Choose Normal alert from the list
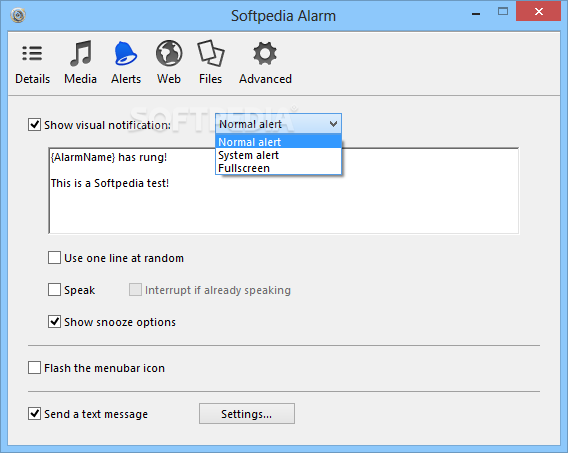This screenshot has height=453, width=568. pos(278,142)
